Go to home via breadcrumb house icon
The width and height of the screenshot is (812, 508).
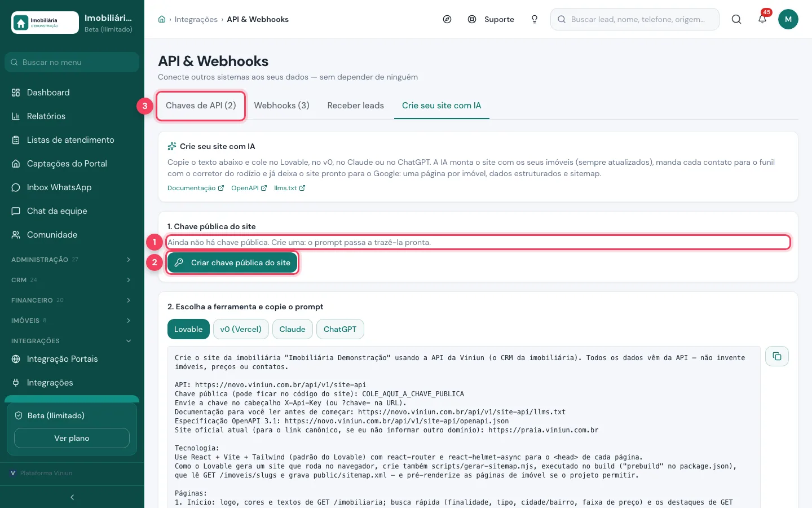pos(162,19)
